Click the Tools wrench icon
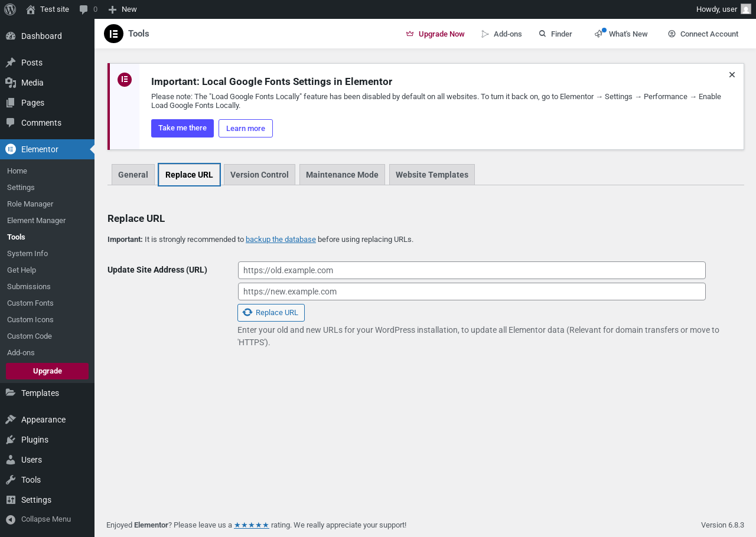 coord(11,480)
